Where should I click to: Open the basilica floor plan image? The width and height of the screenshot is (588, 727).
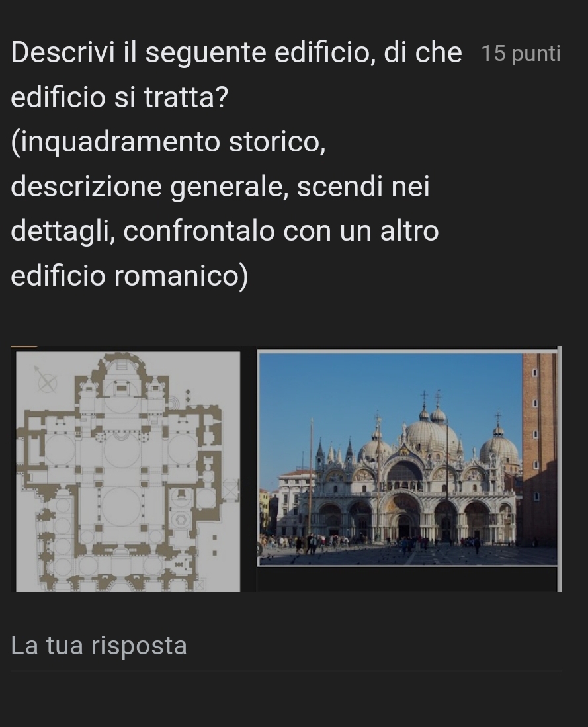click(x=128, y=471)
